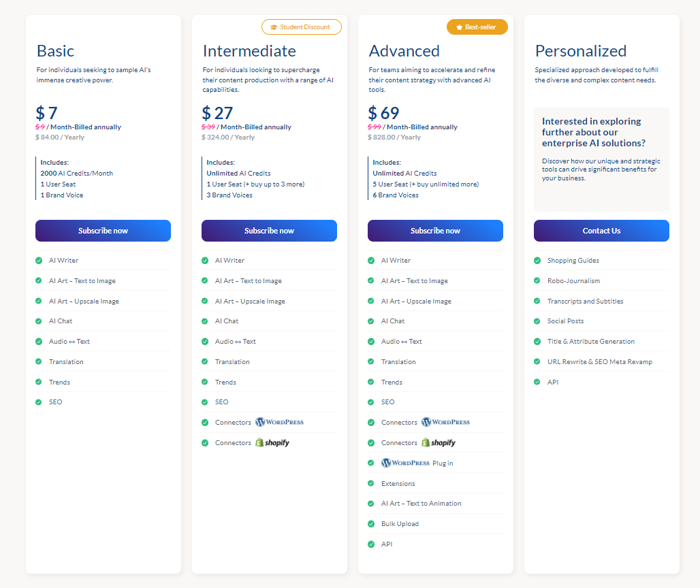Click the WordPress logo in Advanced connectors
This screenshot has height=588, width=700.
tap(445, 422)
